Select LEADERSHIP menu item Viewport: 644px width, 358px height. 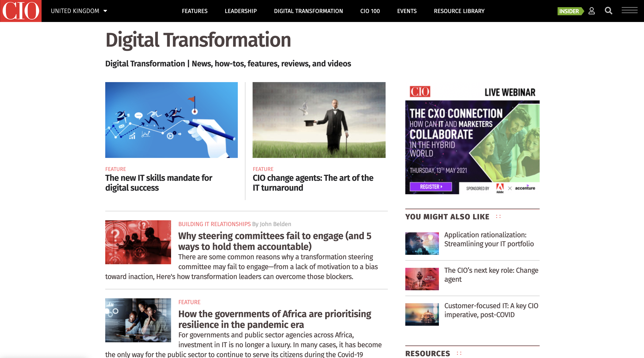pyautogui.click(x=241, y=11)
